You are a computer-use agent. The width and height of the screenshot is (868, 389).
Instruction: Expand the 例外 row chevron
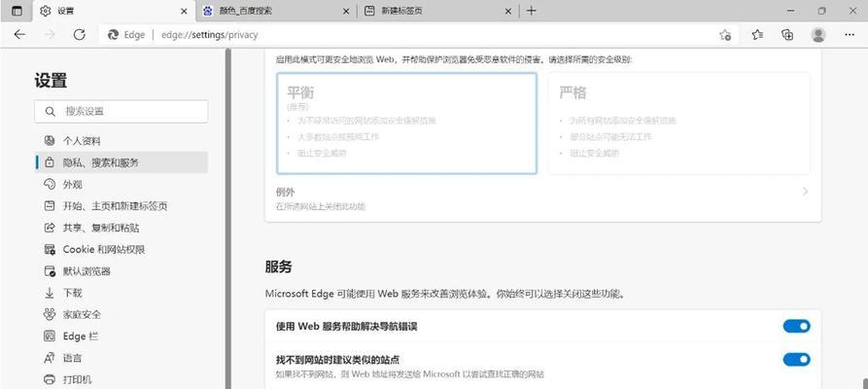(805, 192)
